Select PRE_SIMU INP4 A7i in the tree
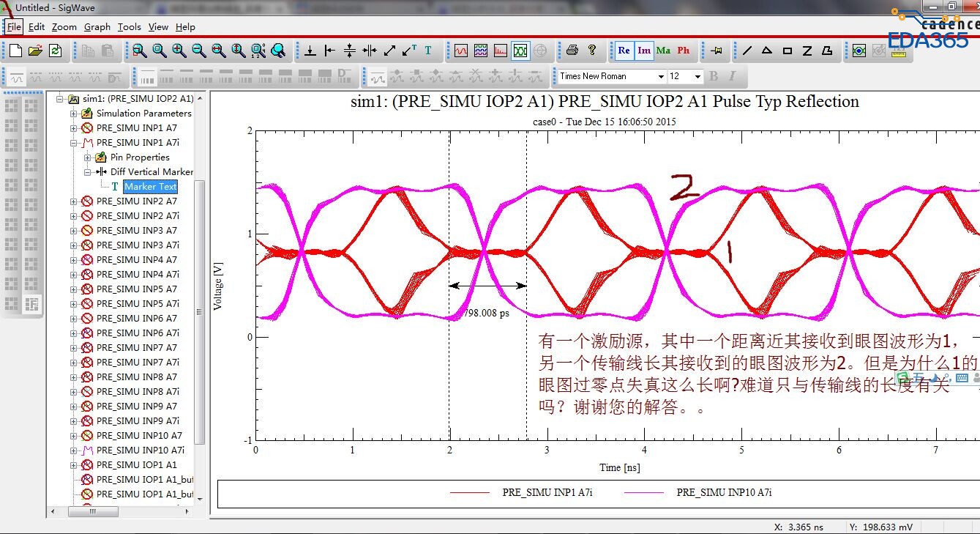The image size is (980, 534). [138, 275]
